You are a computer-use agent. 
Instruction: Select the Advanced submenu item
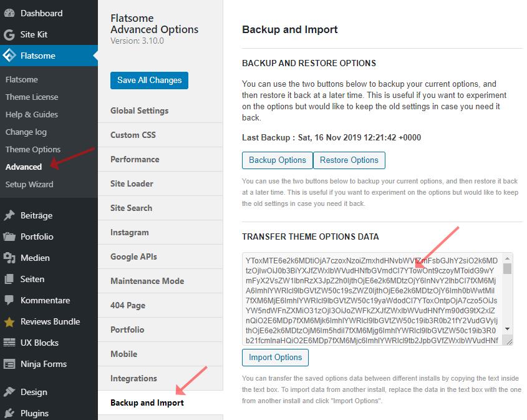point(24,167)
